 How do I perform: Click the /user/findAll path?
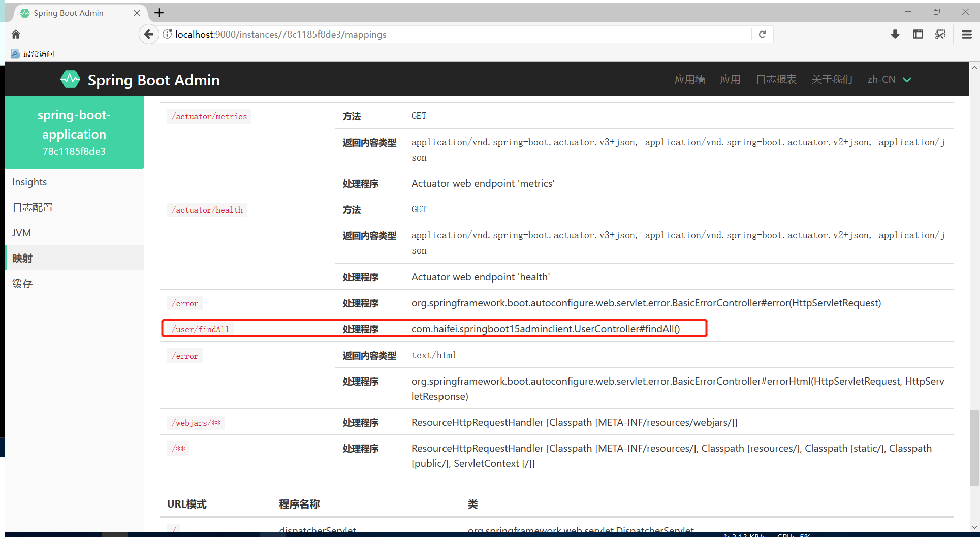point(200,329)
